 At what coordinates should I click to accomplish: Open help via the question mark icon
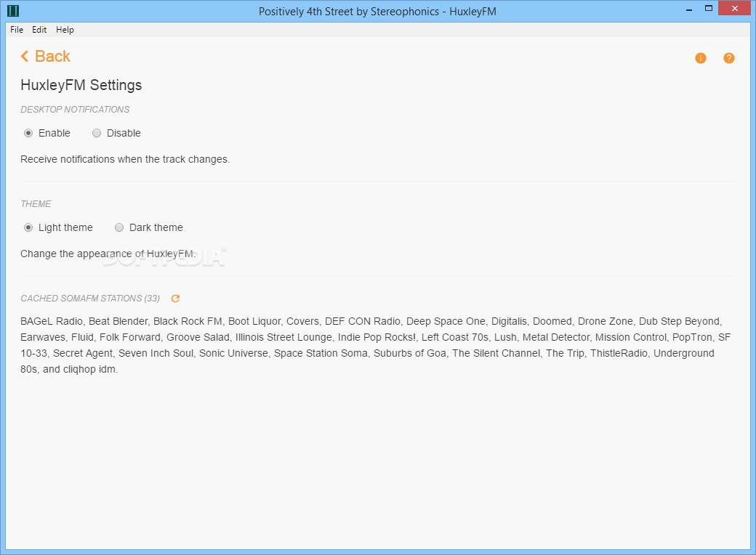pos(728,58)
